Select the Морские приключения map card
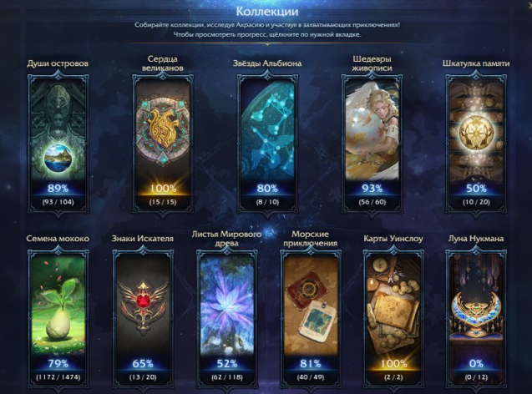532x394 pixels. coord(311,318)
